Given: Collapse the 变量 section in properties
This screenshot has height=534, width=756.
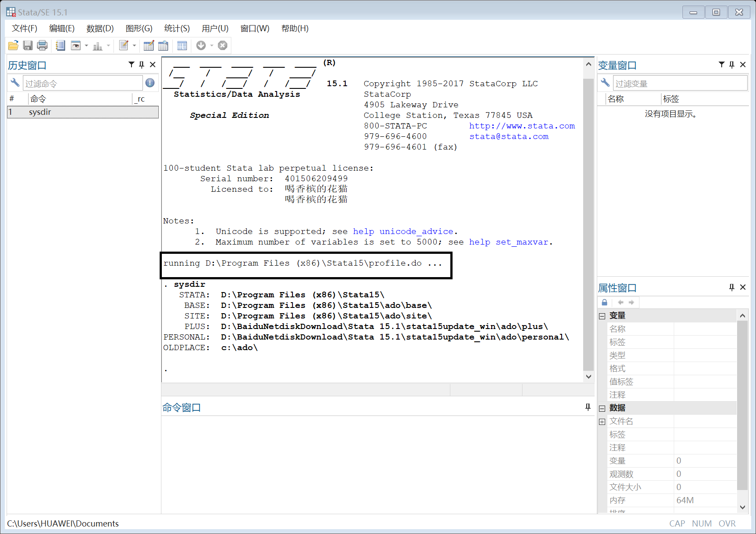Looking at the screenshot, I should 602,316.
